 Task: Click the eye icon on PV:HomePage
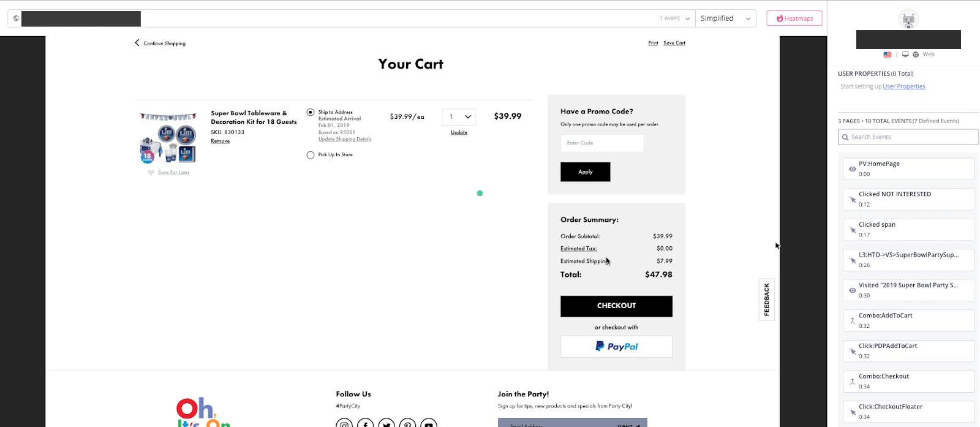coord(852,169)
